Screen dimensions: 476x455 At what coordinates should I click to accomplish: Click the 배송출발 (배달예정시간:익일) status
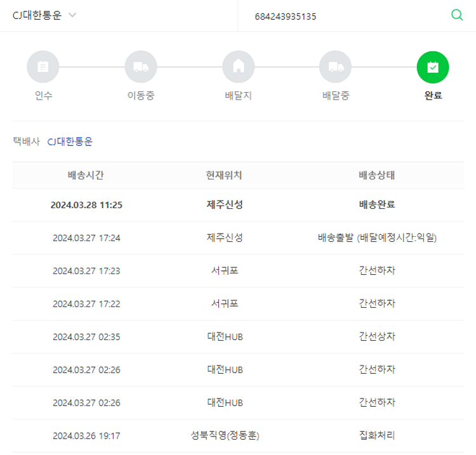377,238
